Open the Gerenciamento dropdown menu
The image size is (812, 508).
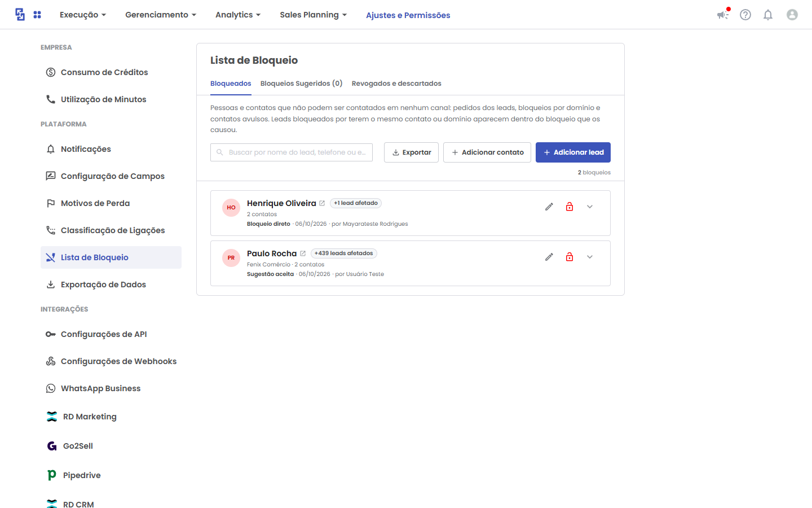click(161, 15)
